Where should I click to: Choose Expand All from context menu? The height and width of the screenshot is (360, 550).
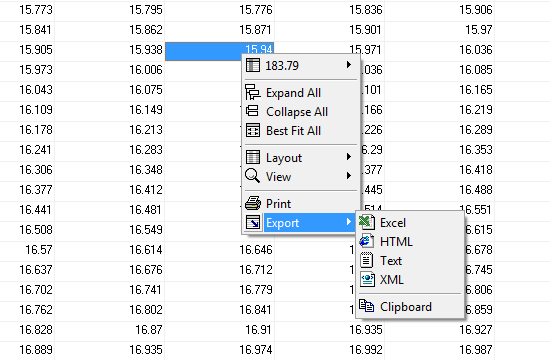(x=301, y=93)
